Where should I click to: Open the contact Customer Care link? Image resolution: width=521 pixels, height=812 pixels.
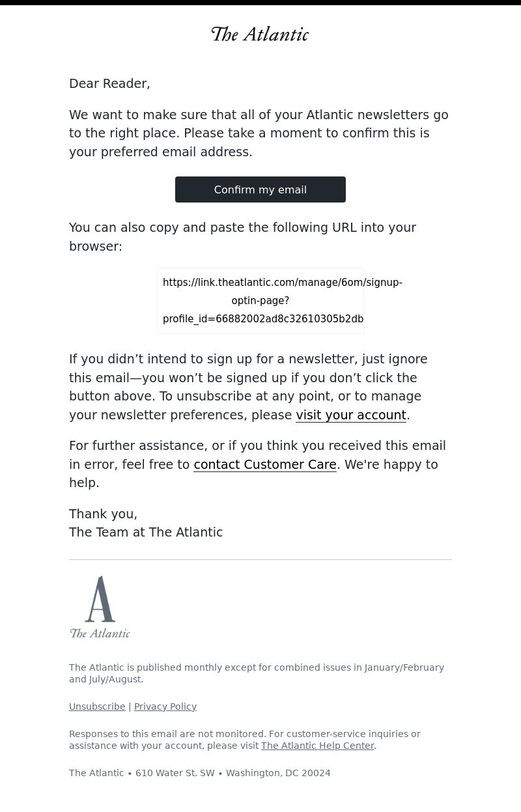coord(265,464)
